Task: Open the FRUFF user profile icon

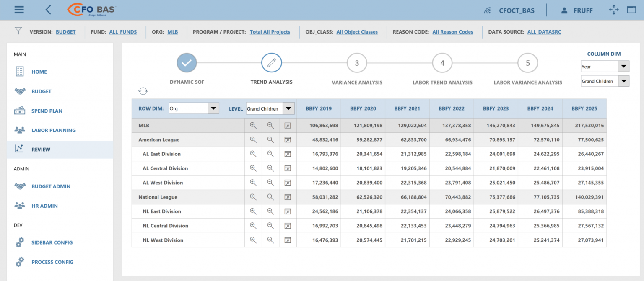Action: click(x=564, y=10)
